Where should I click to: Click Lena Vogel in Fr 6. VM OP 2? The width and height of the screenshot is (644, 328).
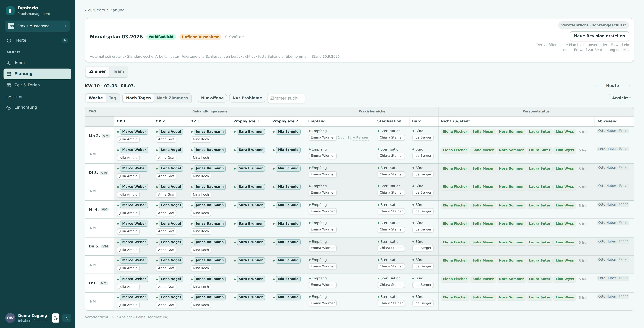pos(171,279)
